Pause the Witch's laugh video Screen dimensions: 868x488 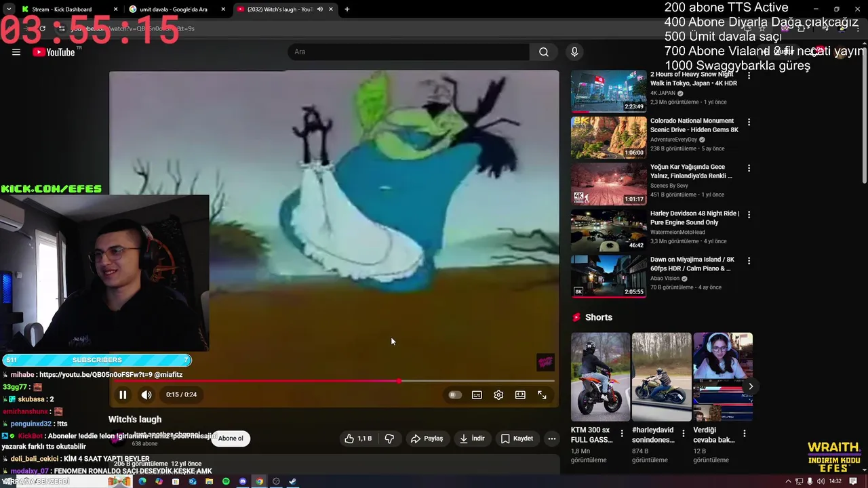click(123, 394)
